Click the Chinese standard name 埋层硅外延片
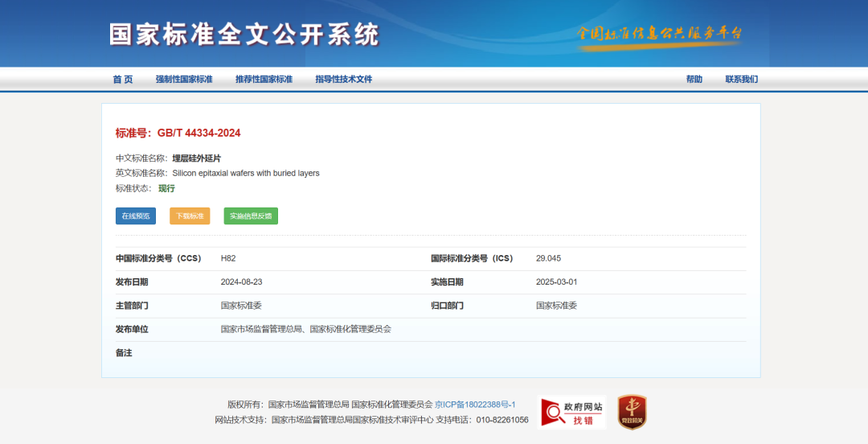The width and height of the screenshot is (868, 444). point(196,158)
